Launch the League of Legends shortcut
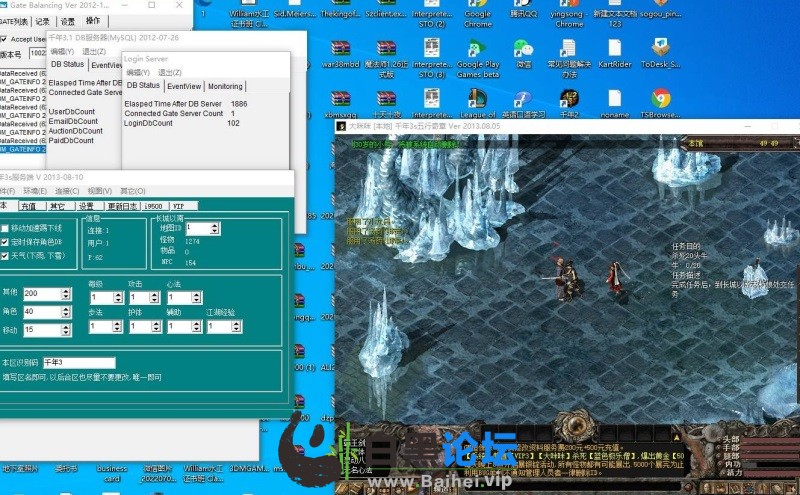Image resolution: width=800 pixels, height=495 pixels. pos(478,104)
